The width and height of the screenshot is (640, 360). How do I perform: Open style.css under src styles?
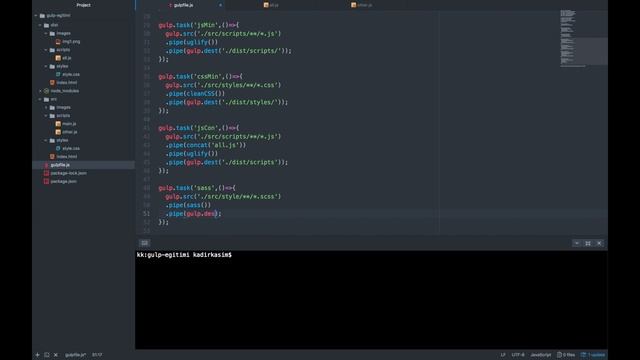coord(71,148)
